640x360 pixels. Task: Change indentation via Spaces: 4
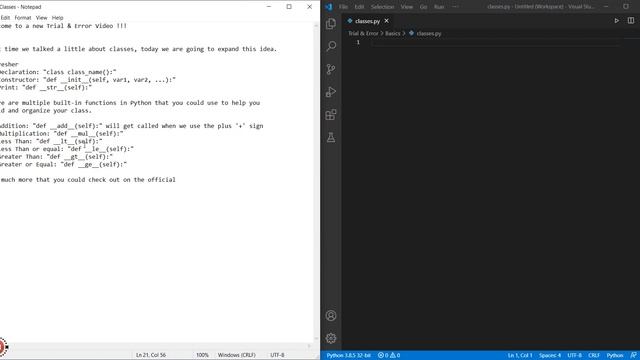tap(550, 355)
